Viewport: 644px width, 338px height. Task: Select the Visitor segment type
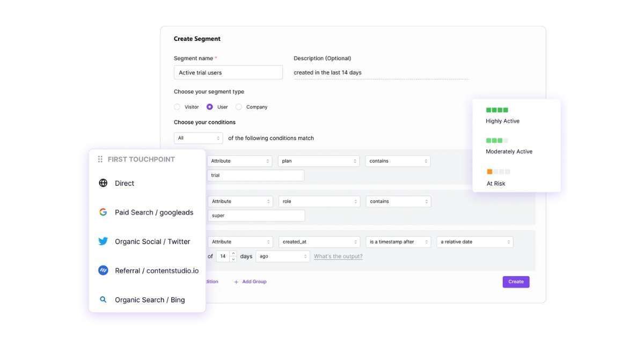pos(177,107)
